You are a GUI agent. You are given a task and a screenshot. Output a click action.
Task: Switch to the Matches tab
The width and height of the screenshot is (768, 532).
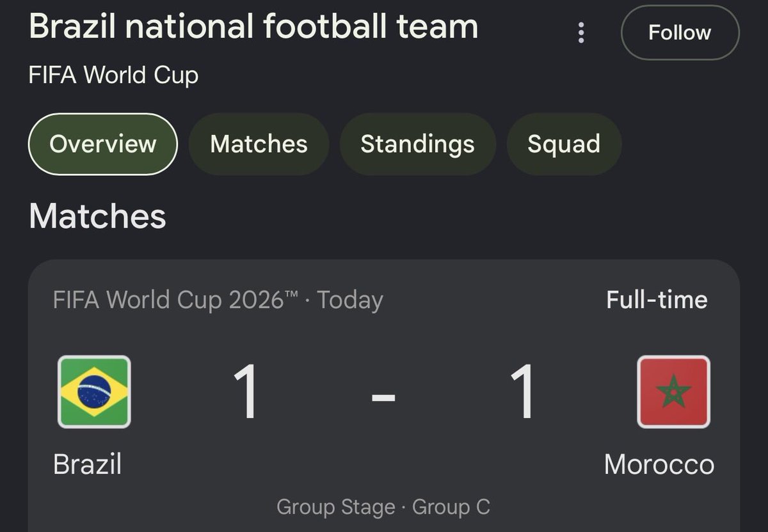click(x=259, y=144)
